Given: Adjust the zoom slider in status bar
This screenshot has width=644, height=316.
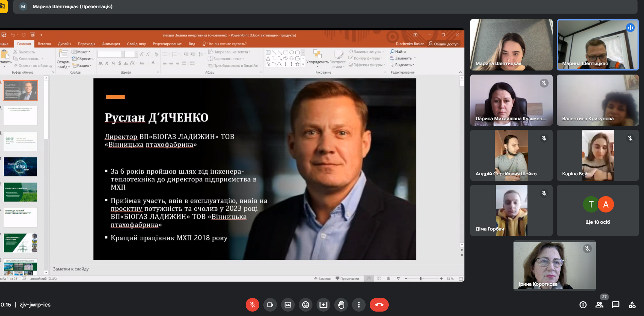Looking at the screenshot, I should click(421, 279).
